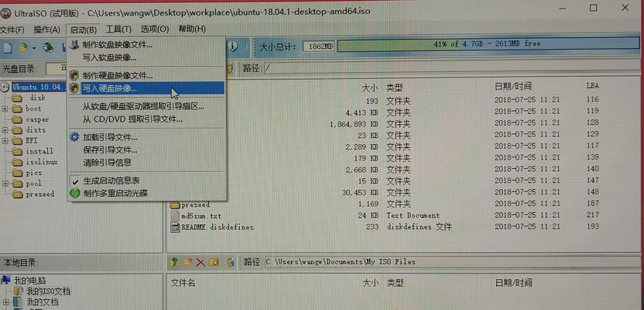Click the yellow rename icon in local toolbar

click(x=214, y=262)
